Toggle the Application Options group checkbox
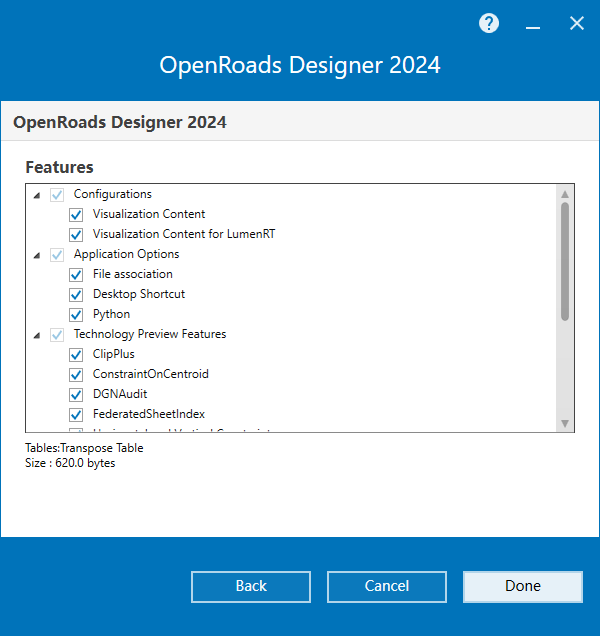 57,255
